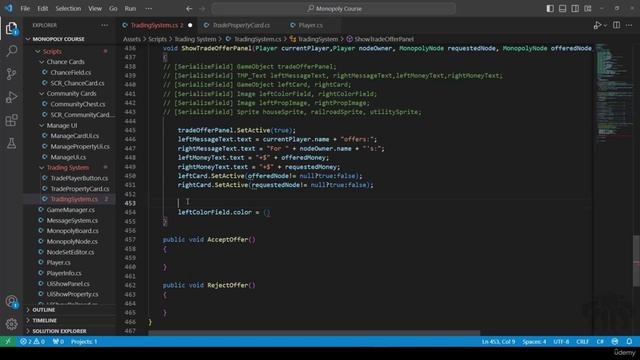Click the remote window status icon
Image resolution: width=640 pixels, height=360 pixels.
point(8,341)
